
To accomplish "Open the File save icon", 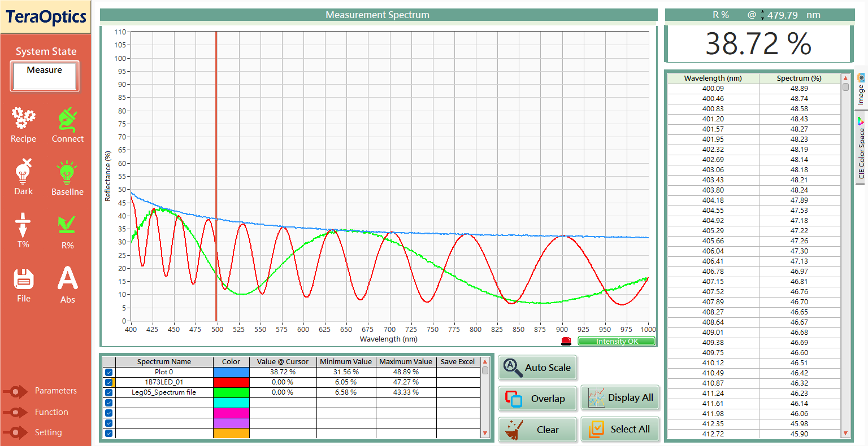I will 23,279.
